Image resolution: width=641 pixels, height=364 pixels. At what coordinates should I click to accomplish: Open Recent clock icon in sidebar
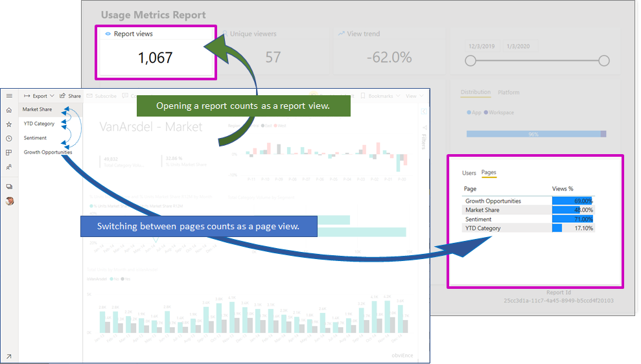(9, 139)
